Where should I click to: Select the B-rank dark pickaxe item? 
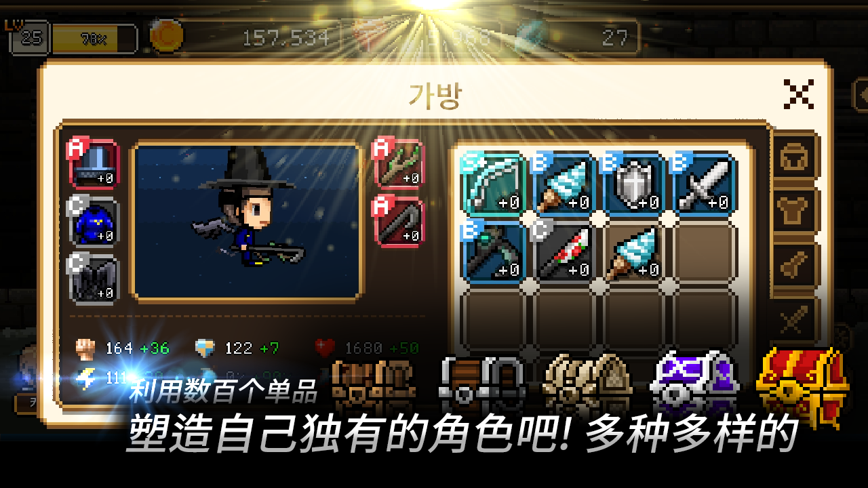(x=492, y=252)
